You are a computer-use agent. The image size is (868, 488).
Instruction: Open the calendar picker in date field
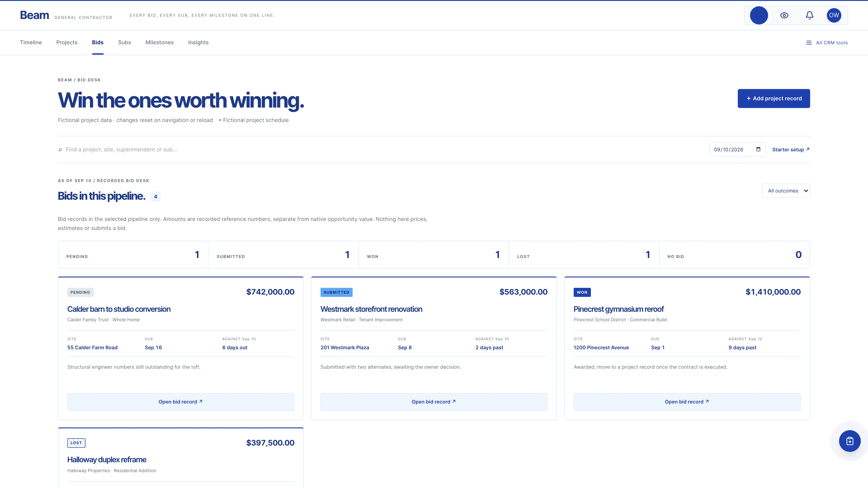pyautogui.click(x=758, y=149)
